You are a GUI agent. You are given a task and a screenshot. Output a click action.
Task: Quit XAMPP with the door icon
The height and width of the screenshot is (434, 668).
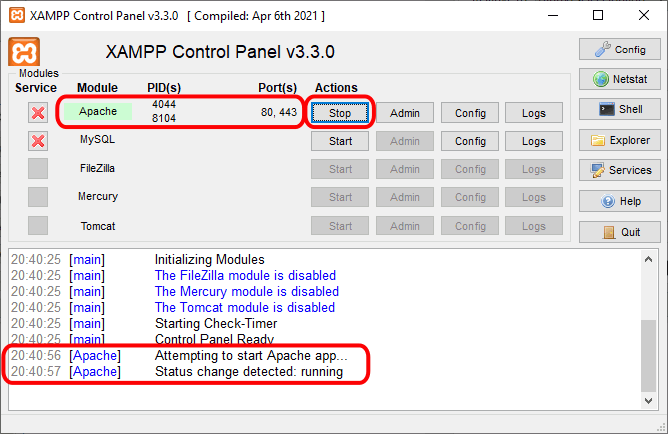pos(619,232)
